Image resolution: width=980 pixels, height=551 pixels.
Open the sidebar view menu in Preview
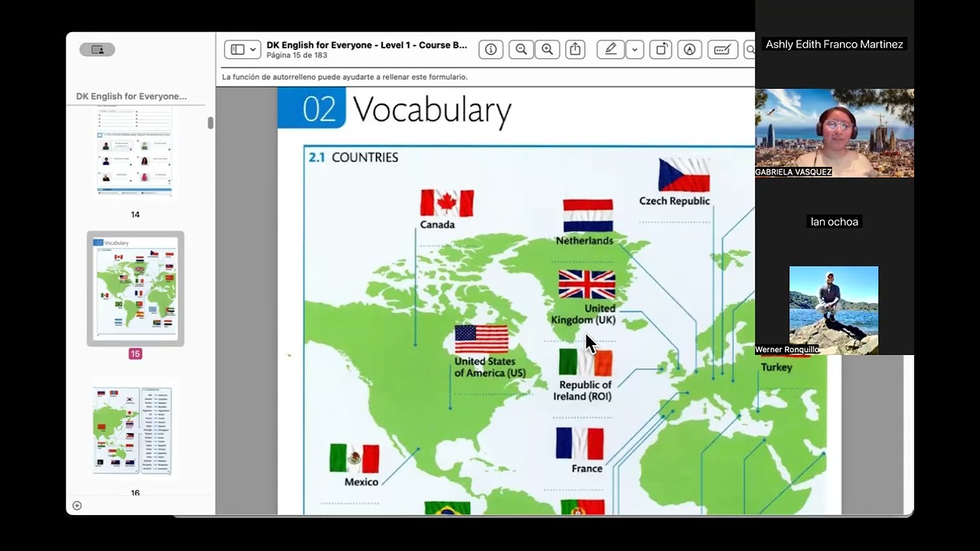tap(243, 49)
